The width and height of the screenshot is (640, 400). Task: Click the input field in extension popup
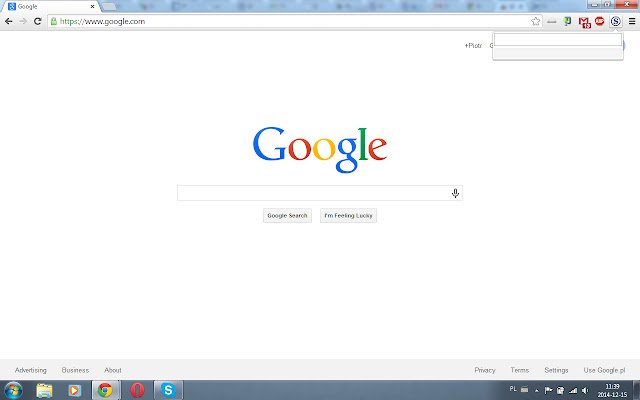[558, 40]
